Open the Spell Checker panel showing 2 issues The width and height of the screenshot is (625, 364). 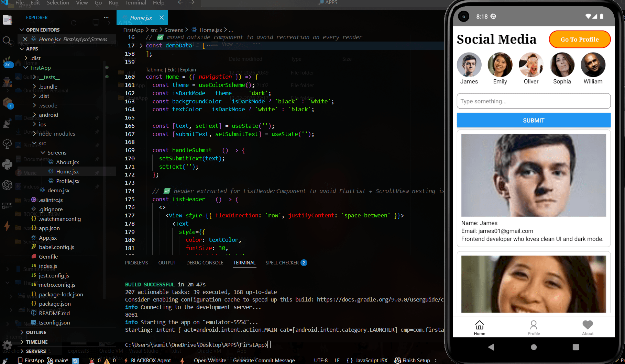pyautogui.click(x=283, y=263)
